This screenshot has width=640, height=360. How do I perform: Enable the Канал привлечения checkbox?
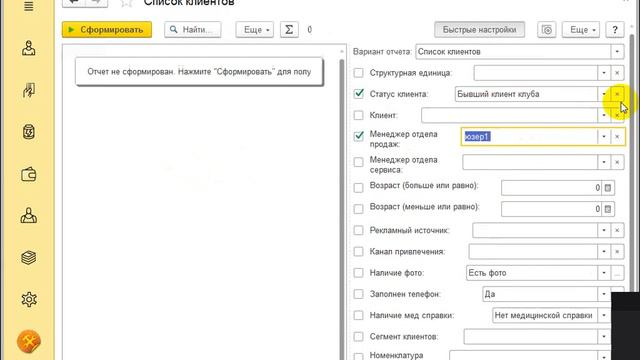pos(358,251)
